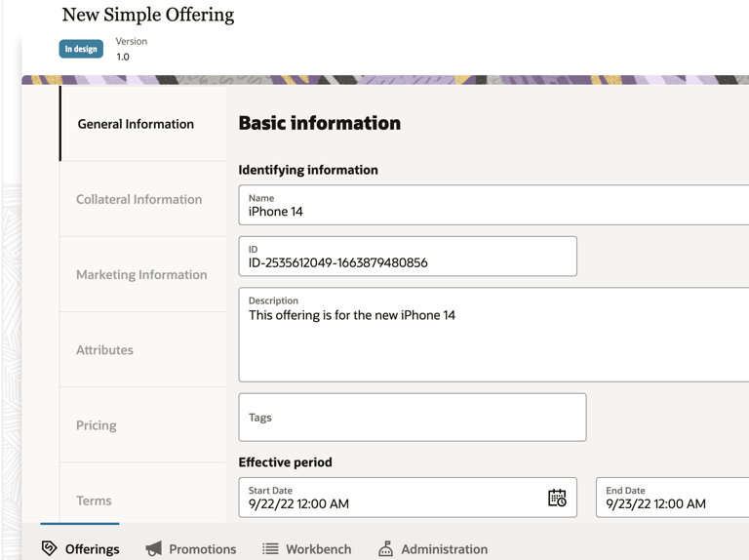Click the Promotions megaphone icon
The width and height of the screenshot is (749, 560).
(x=154, y=549)
